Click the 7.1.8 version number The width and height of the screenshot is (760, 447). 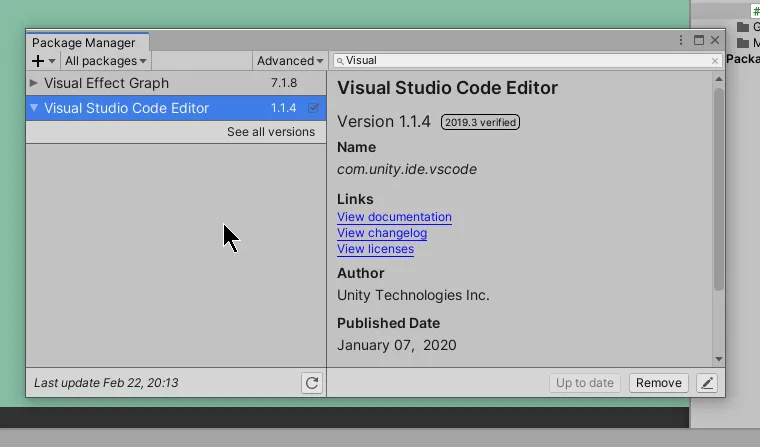(284, 83)
